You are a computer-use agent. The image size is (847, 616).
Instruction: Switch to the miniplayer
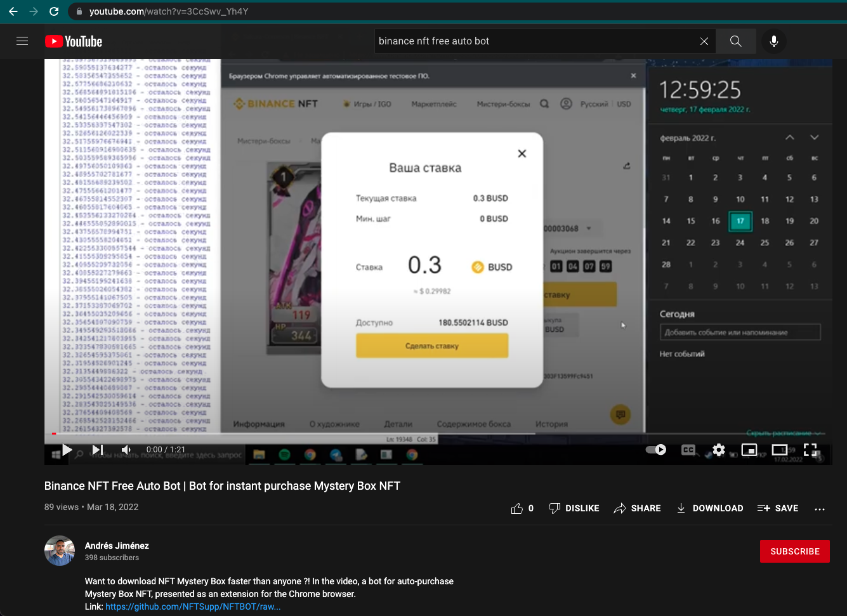coord(749,450)
